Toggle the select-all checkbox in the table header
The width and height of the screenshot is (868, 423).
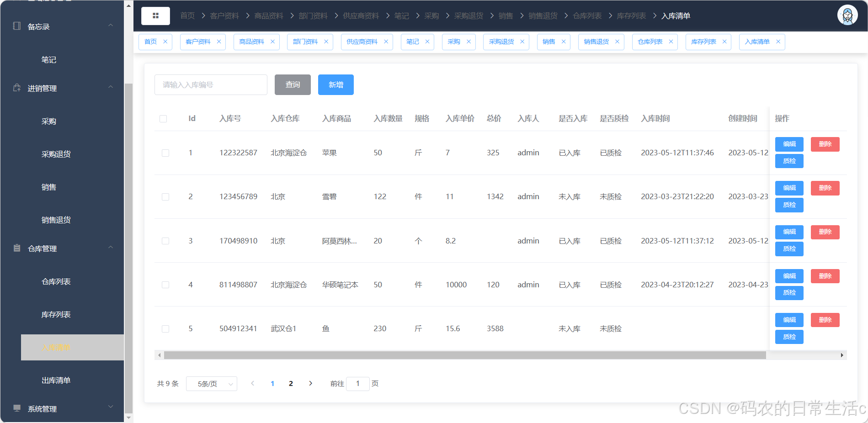(x=163, y=119)
